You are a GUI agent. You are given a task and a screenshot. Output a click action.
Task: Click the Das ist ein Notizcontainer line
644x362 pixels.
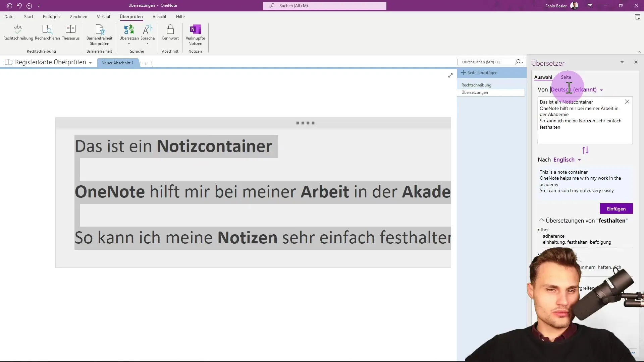(173, 146)
